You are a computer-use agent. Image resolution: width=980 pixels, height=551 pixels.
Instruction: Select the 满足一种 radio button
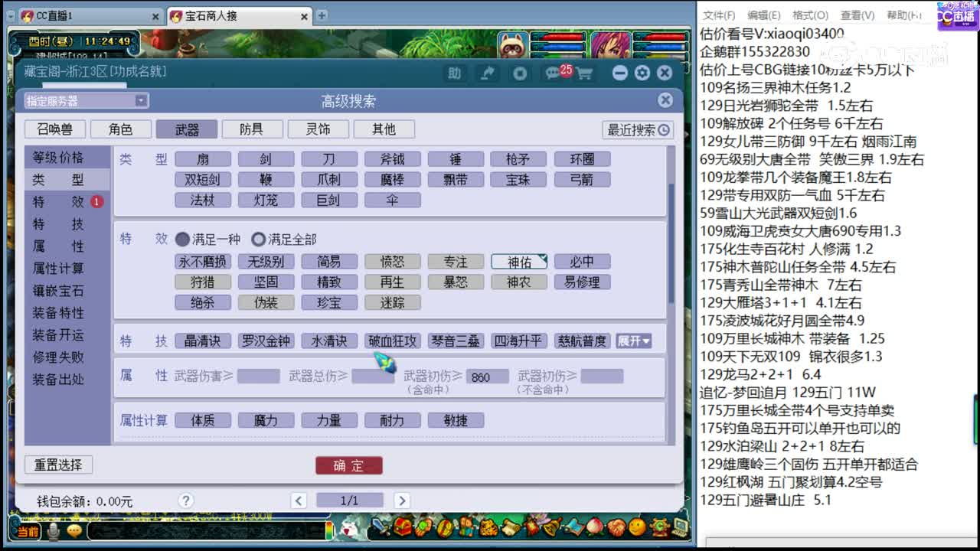click(x=184, y=239)
